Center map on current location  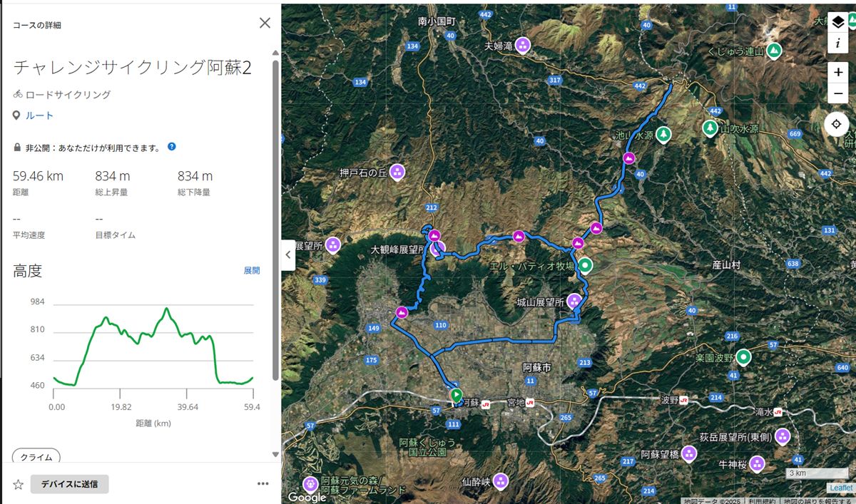837,124
